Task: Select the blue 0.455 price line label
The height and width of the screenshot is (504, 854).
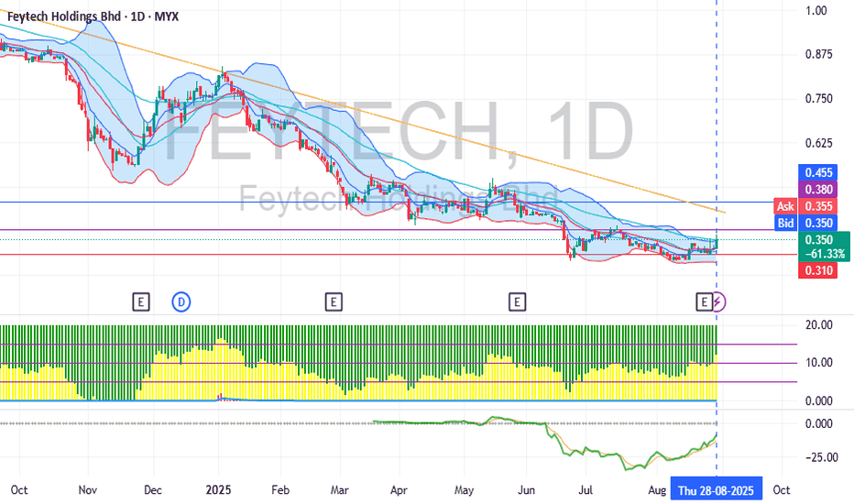Action: (818, 172)
